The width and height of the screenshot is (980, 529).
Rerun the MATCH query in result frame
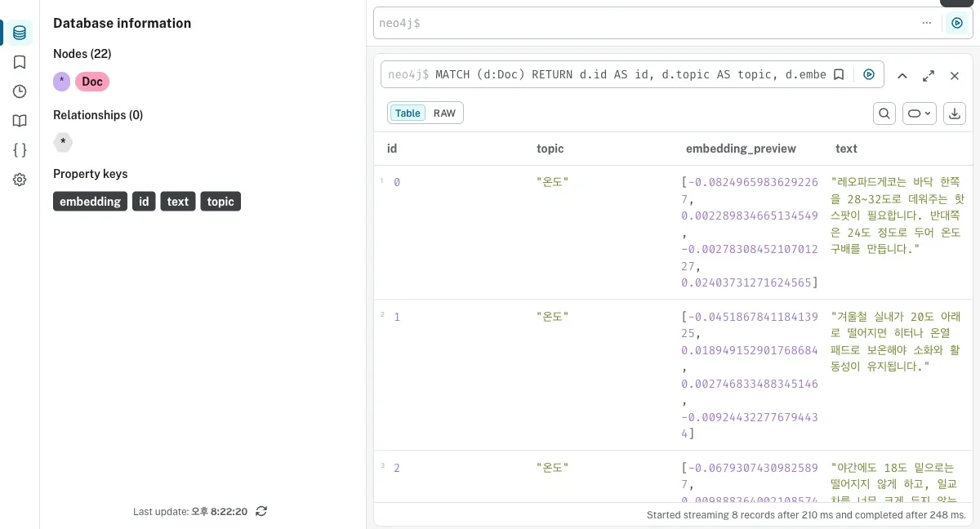[x=869, y=74]
